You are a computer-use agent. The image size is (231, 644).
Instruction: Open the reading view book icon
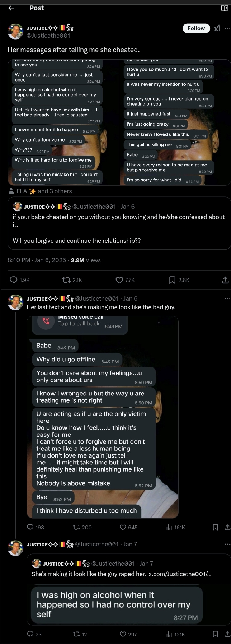point(225,8)
